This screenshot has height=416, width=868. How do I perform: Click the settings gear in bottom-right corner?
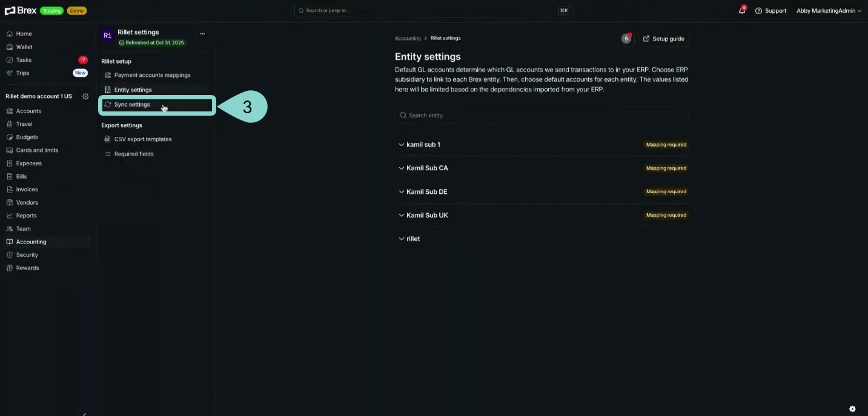[852, 409]
